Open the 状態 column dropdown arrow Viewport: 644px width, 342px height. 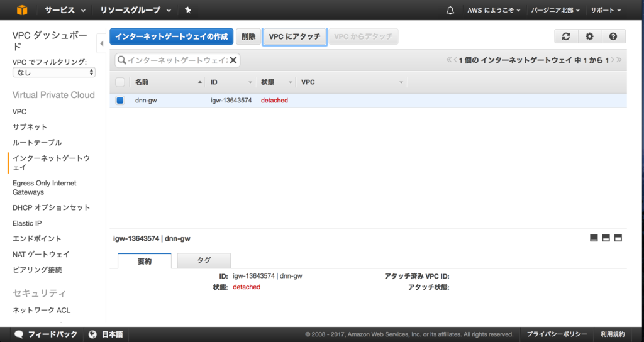(291, 82)
